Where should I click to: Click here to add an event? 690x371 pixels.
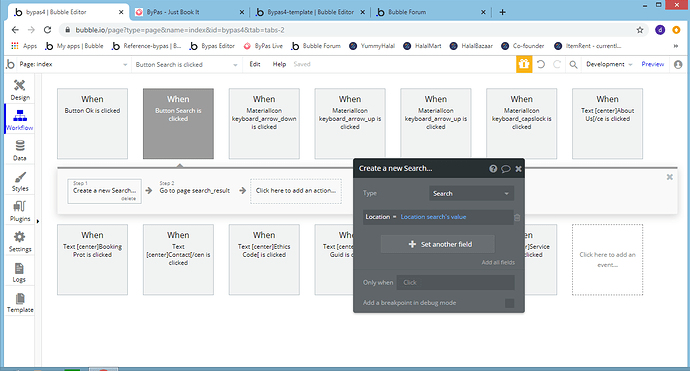coord(607,260)
